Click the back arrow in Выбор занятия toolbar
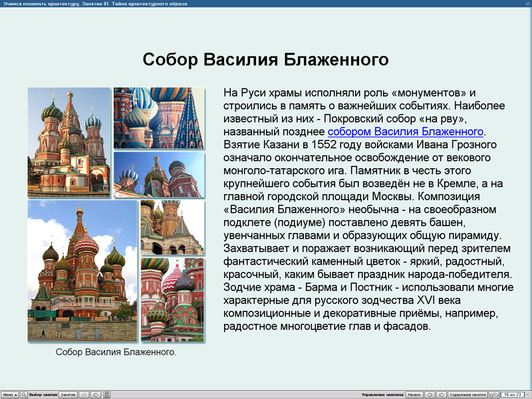The height and width of the screenshot is (399, 532). (84, 394)
